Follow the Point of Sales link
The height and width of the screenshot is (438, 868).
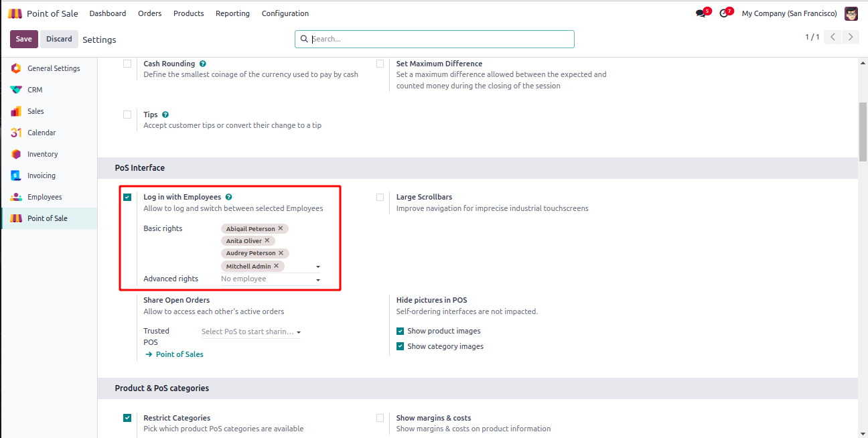179,354
